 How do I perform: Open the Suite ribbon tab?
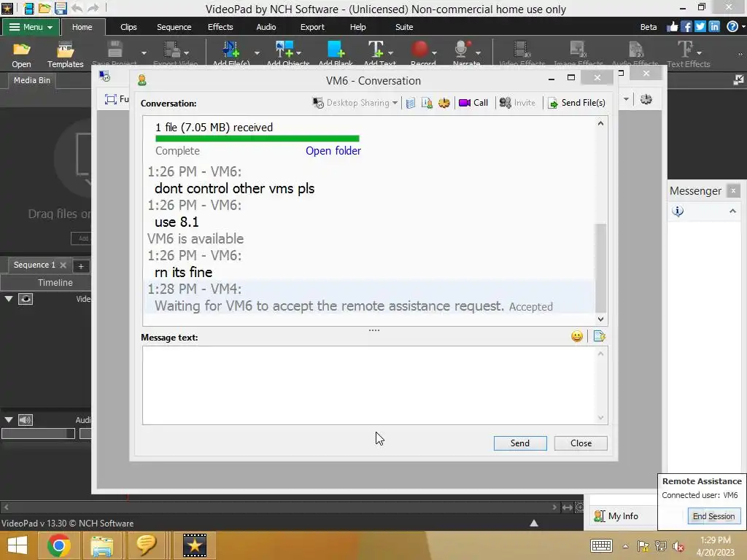404,27
